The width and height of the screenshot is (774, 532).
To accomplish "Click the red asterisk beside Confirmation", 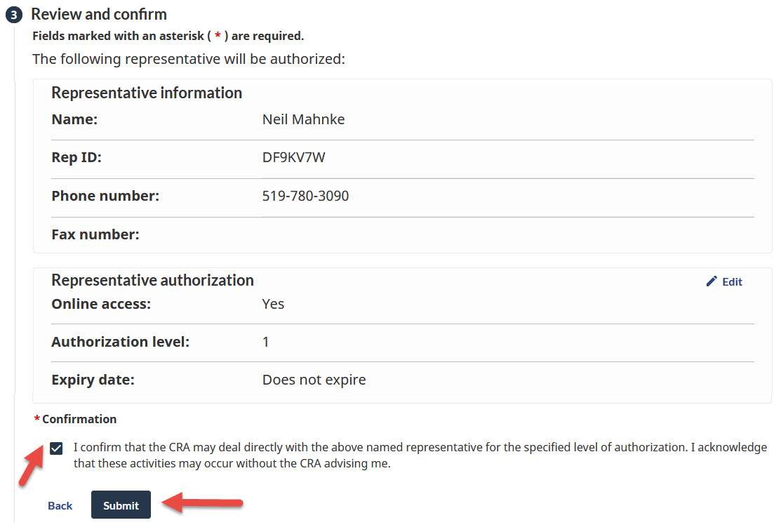I will (36, 420).
